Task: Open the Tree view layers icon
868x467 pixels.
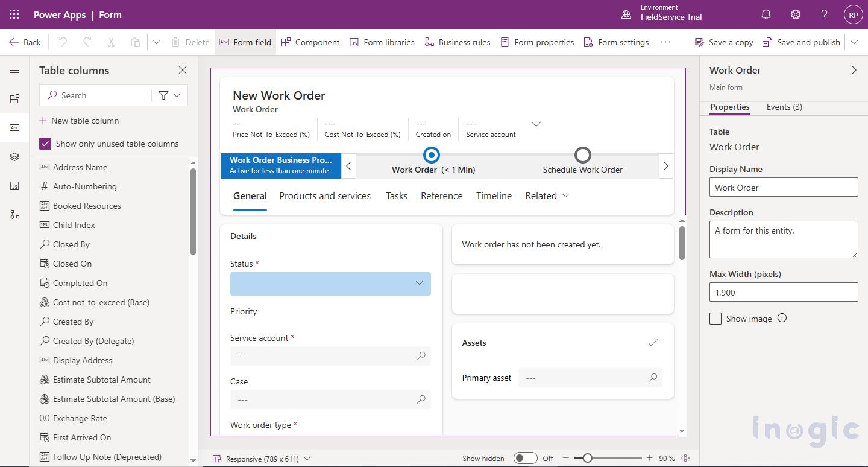Action: pyautogui.click(x=14, y=157)
